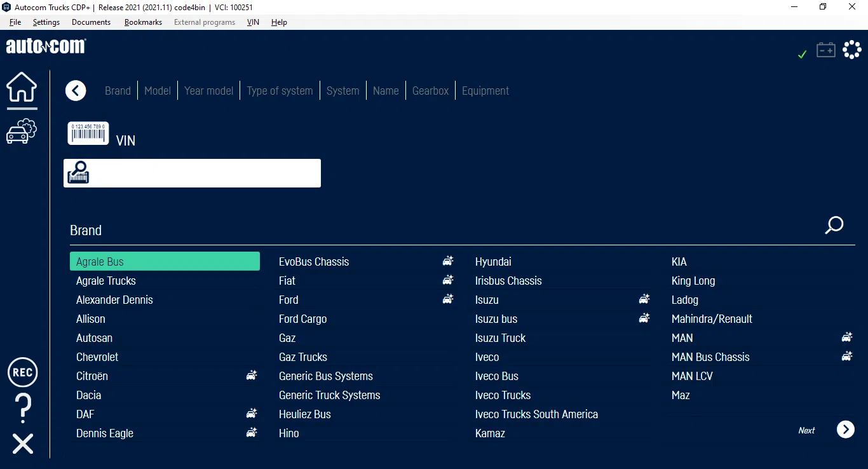Select MAN Bus Chassis brand
Viewport: 868px width, 469px height.
point(710,357)
